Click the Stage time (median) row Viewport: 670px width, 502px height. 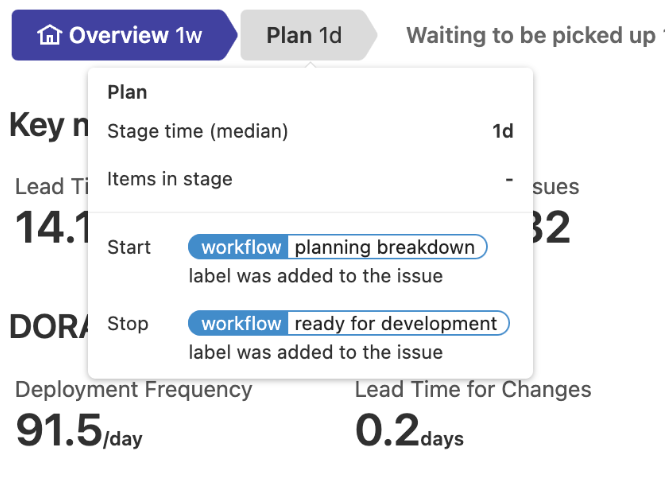[310, 131]
